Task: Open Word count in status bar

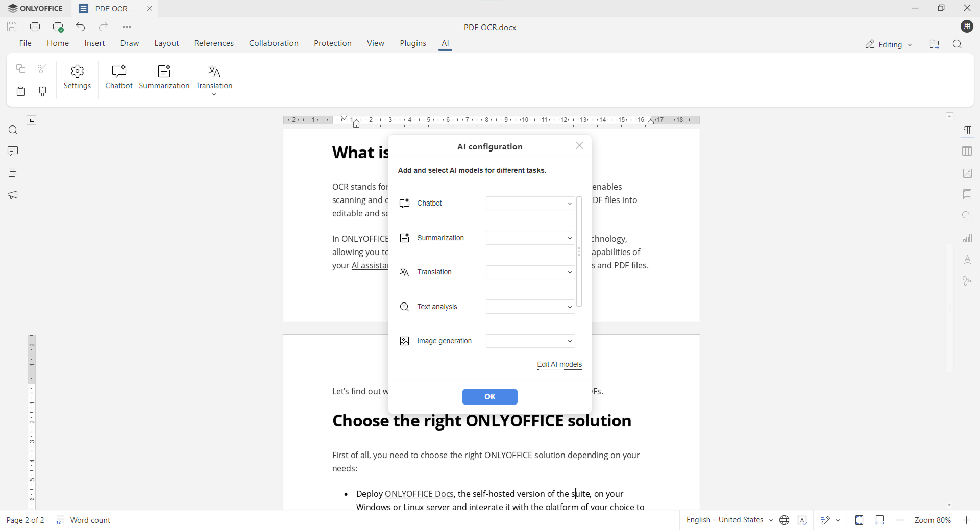Action: tap(84, 520)
